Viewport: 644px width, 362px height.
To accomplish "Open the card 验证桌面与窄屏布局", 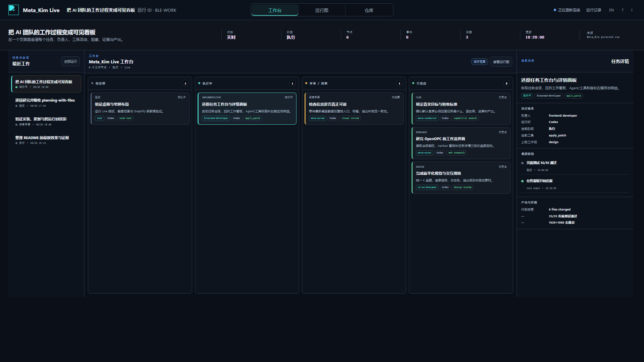I will coord(140,109).
